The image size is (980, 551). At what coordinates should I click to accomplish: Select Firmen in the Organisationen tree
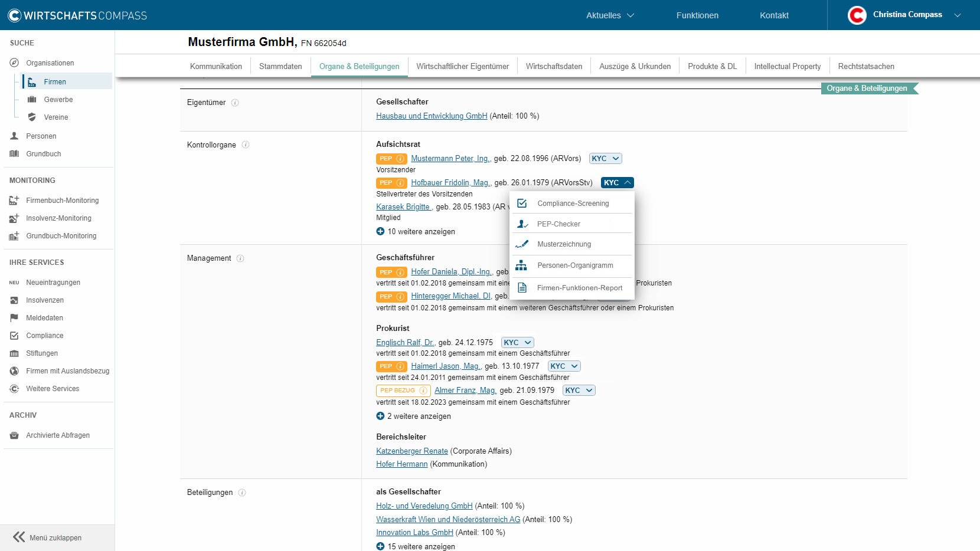(x=55, y=82)
